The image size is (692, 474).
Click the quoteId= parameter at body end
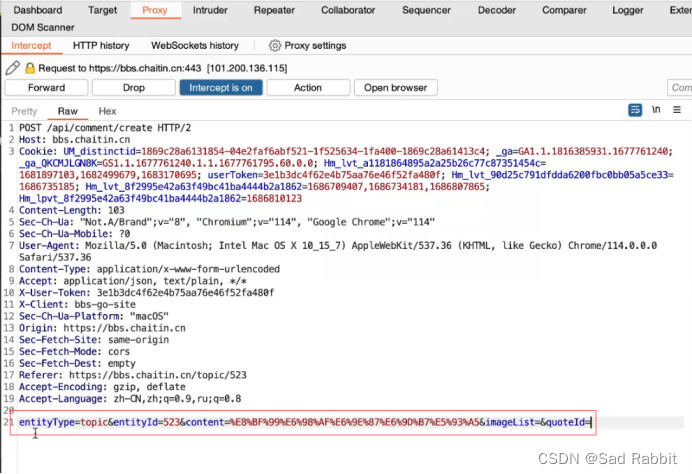click(x=568, y=422)
